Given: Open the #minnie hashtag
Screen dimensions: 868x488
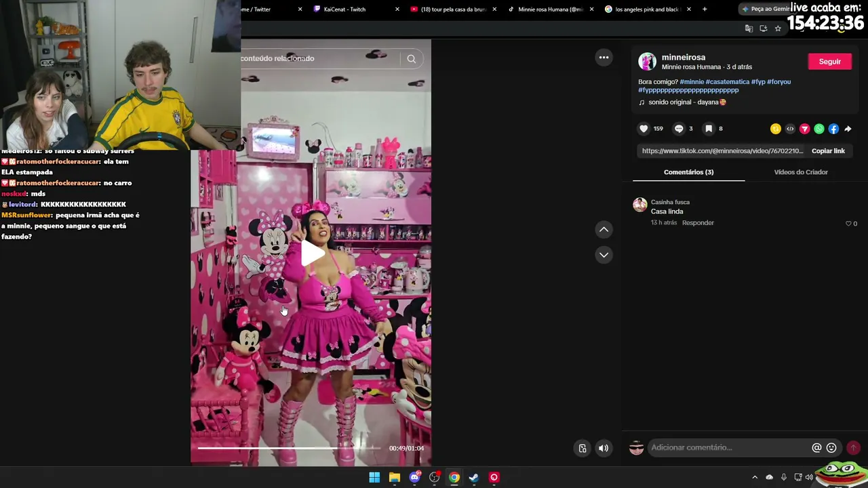Looking at the screenshot, I should pyautogui.click(x=692, y=82).
